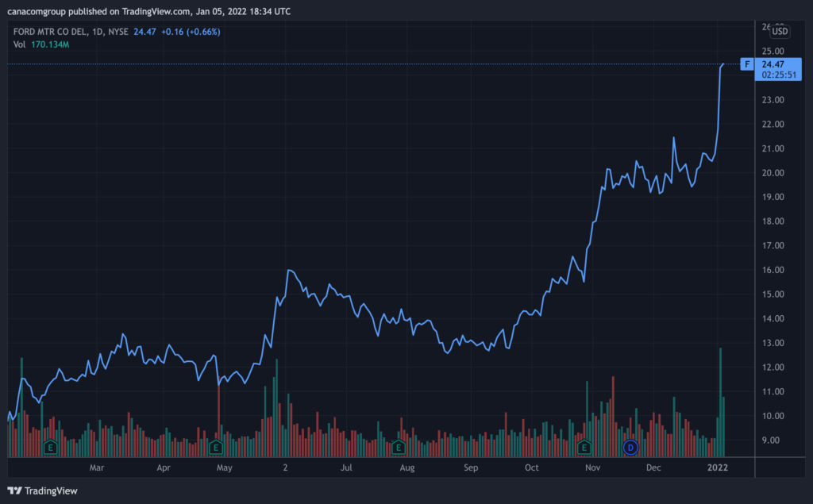The width and height of the screenshot is (813, 504).
Task: Click the 11.00 price axis label
Action: click(773, 392)
